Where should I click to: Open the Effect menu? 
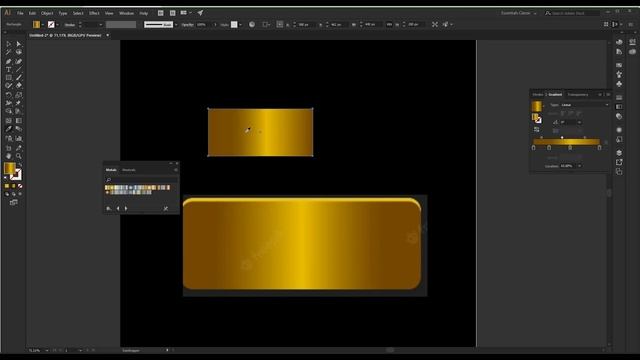pyautogui.click(x=94, y=13)
